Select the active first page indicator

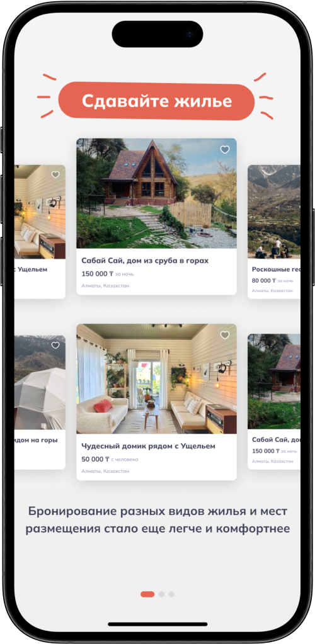pos(147,594)
